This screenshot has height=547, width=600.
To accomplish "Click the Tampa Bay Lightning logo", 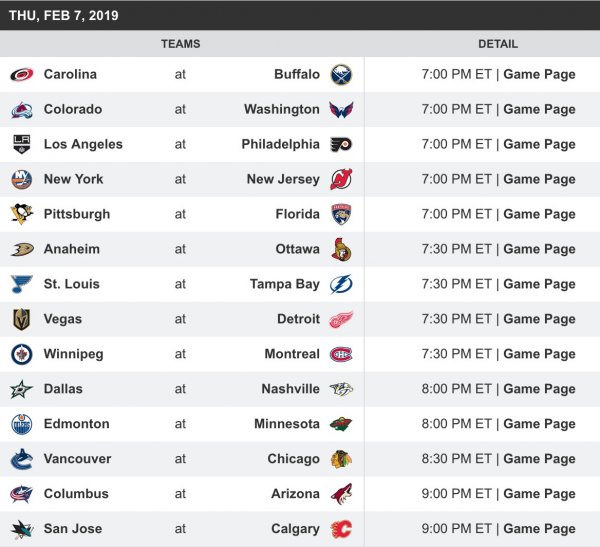I will tap(341, 284).
